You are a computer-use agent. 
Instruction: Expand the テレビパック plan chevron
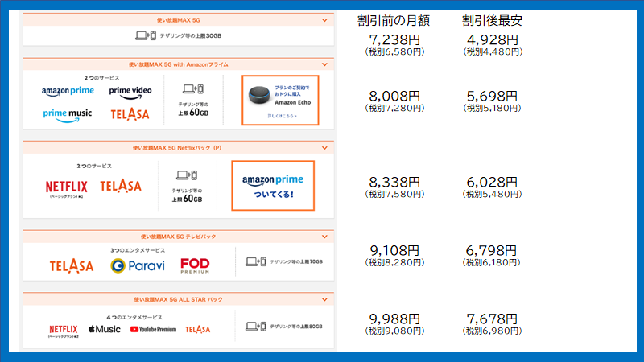click(x=324, y=237)
